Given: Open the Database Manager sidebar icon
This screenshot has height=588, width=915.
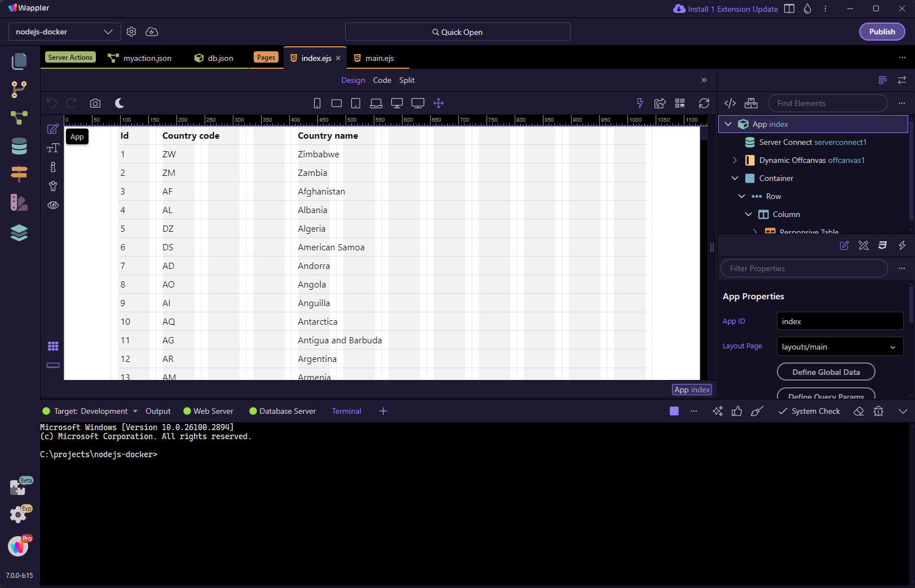Looking at the screenshot, I should (x=19, y=146).
